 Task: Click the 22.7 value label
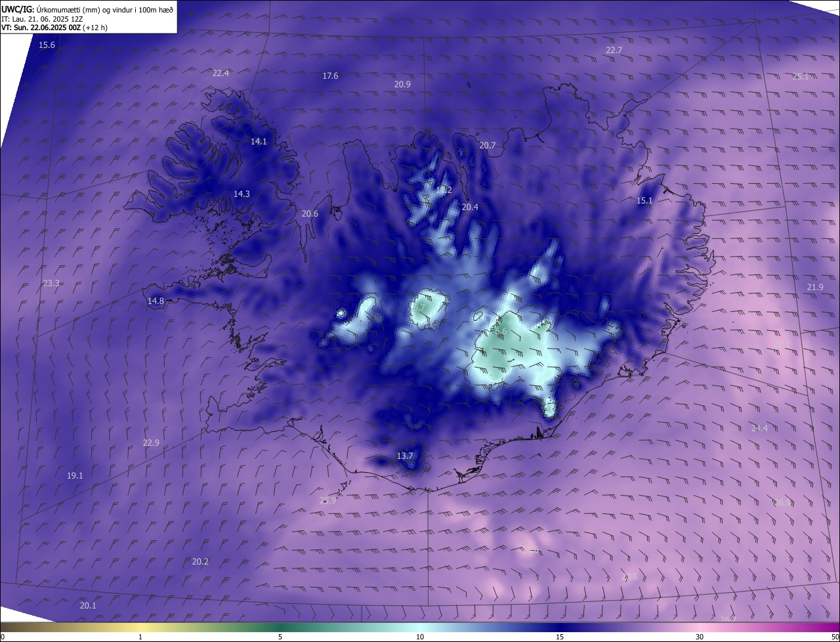point(614,51)
